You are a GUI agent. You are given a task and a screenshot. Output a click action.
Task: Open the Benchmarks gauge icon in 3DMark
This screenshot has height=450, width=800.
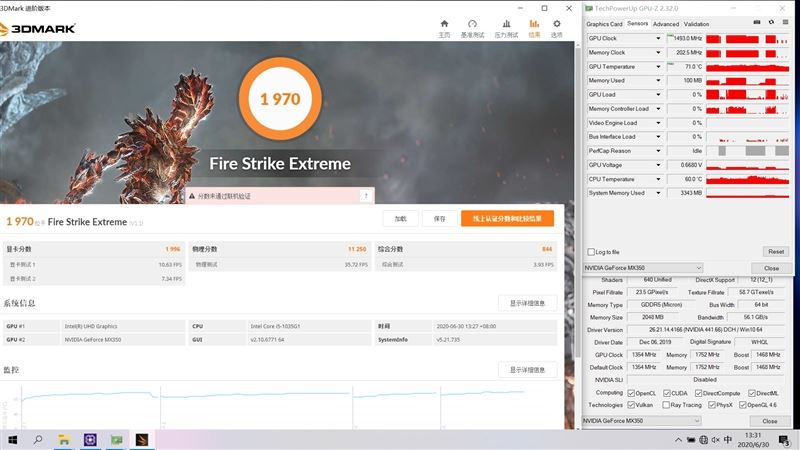[472, 24]
